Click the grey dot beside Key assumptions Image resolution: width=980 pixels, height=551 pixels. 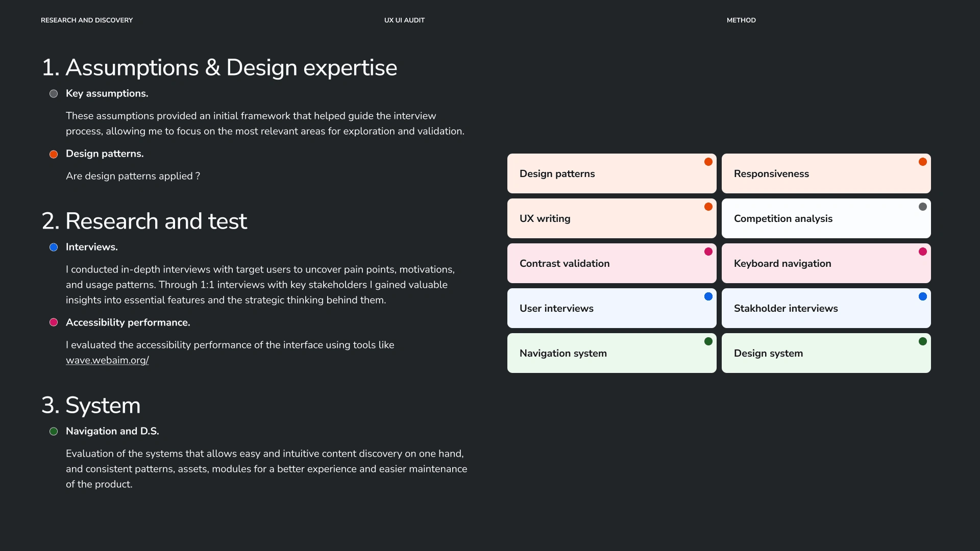(54, 94)
